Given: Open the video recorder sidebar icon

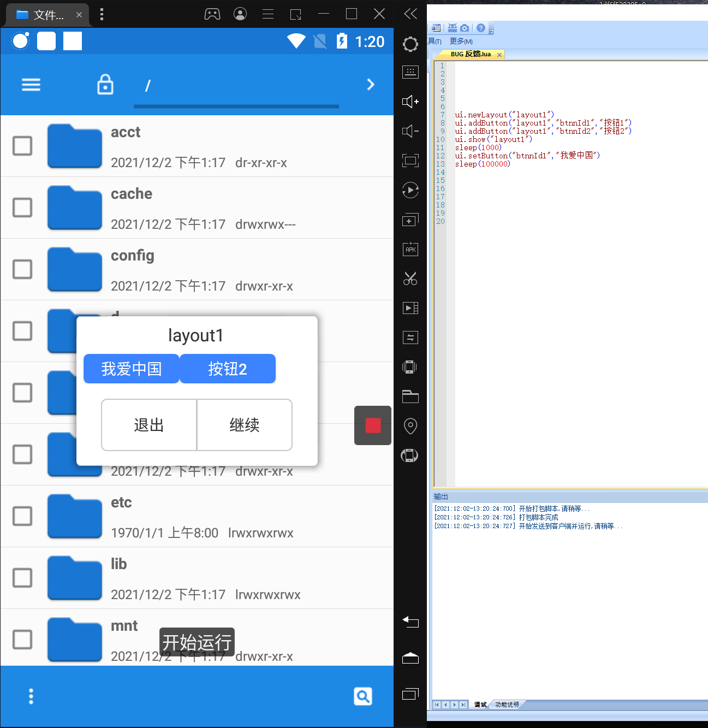Looking at the screenshot, I should 410,308.
